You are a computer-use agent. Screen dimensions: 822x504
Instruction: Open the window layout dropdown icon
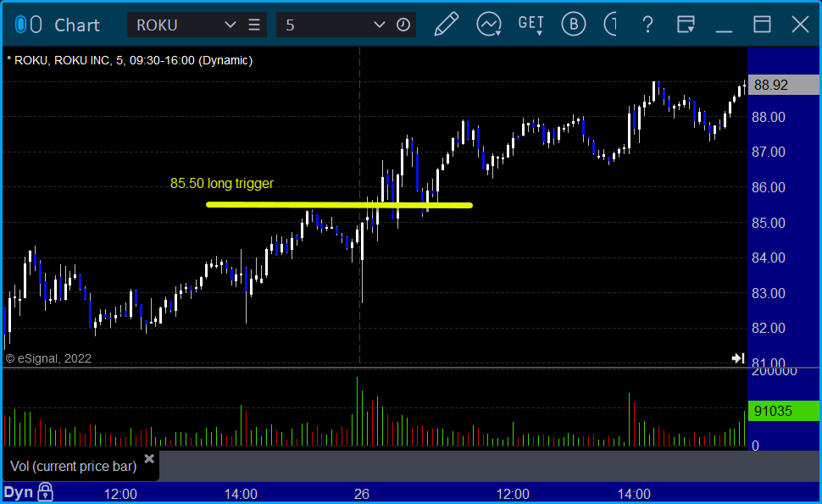[686, 24]
